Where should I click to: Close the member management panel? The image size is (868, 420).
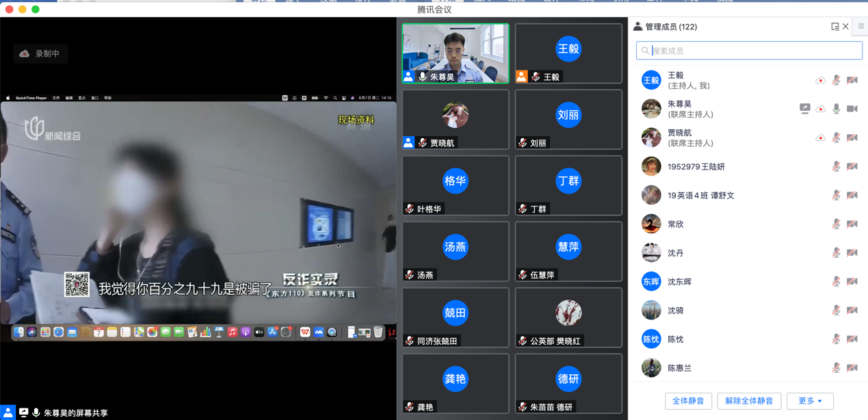coord(846,27)
